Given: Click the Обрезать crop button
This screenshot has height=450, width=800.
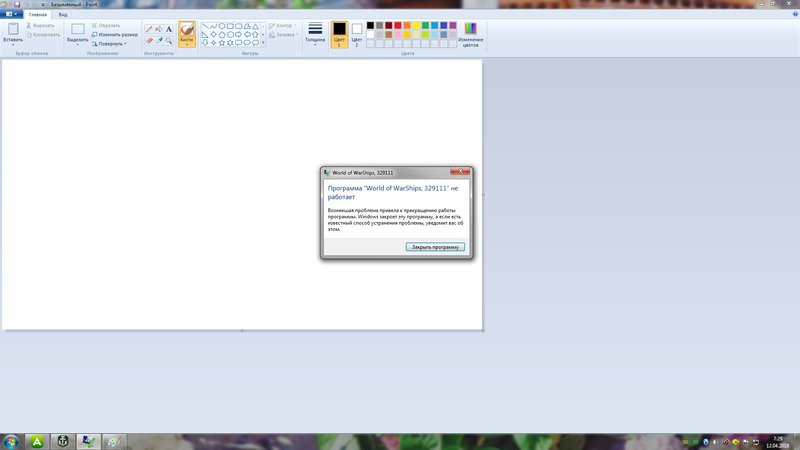Looking at the screenshot, I should point(106,26).
